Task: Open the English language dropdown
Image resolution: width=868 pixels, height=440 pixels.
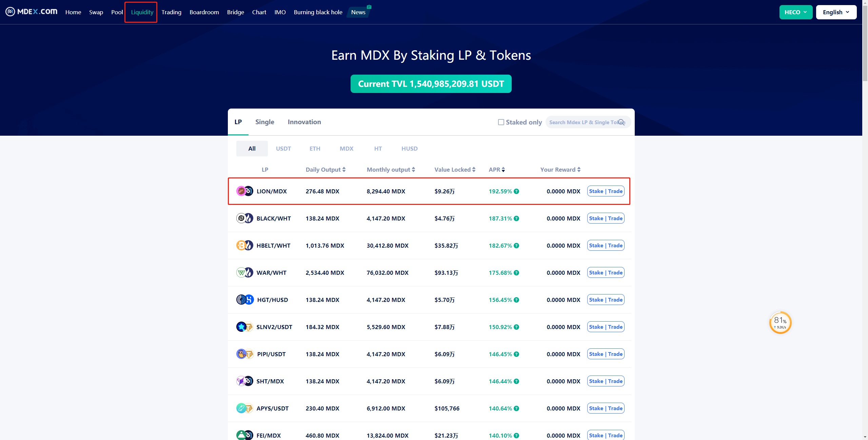Action: point(836,12)
